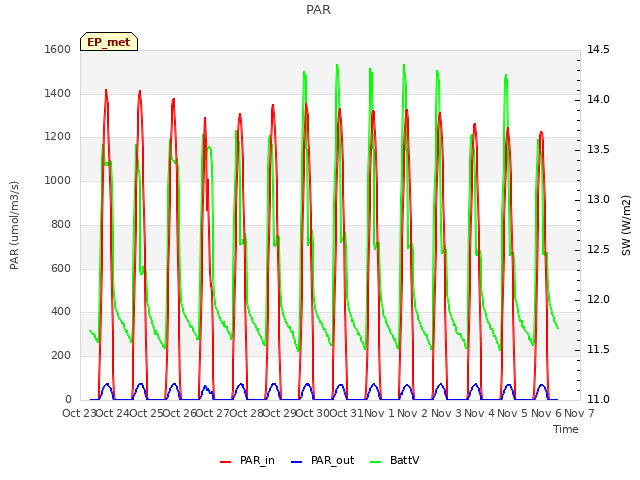This screenshot has width=640, height=480.
Task: Click the 12.5 right axis value
Action: tap(598, 249)
